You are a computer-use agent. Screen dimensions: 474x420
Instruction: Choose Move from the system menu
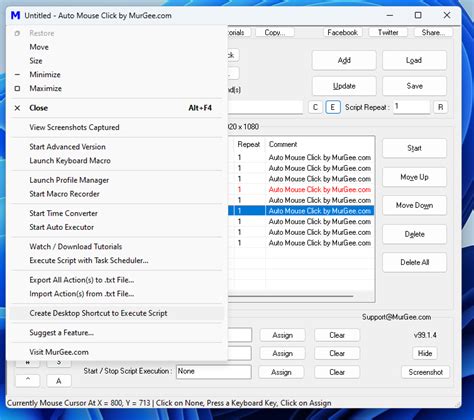117,47
